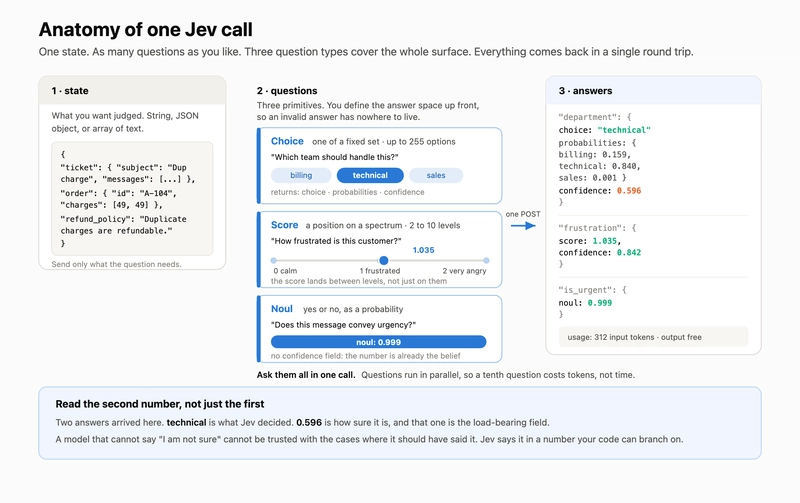This screenshot has width=800, height=503.
Task: Click the 'sales: 0.001 }' probability line
Action: click(x=592, y=178)
